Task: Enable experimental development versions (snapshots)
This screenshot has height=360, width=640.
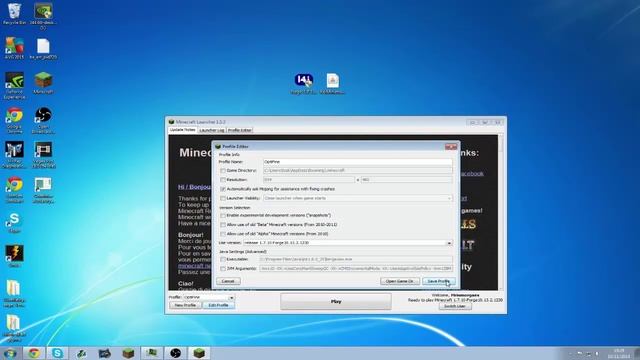Action: coord(223,216)
